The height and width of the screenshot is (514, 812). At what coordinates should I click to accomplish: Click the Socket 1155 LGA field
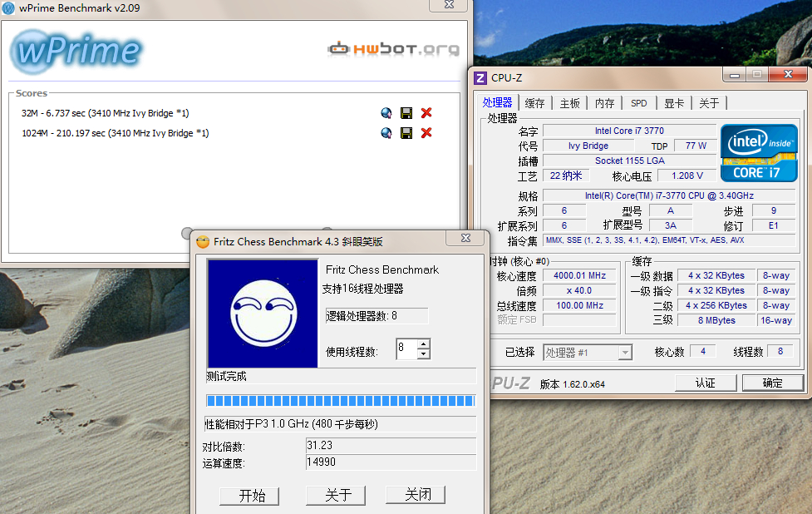point(629,161)
